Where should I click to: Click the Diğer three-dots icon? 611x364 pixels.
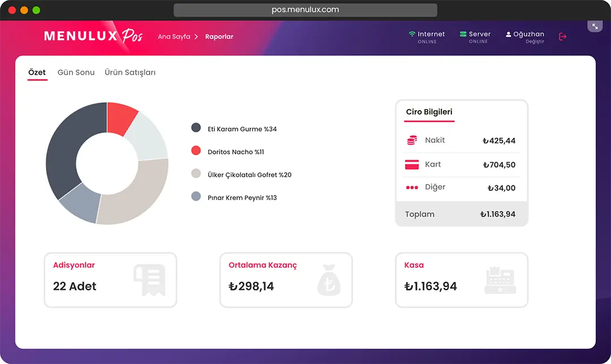pos(412,187)
